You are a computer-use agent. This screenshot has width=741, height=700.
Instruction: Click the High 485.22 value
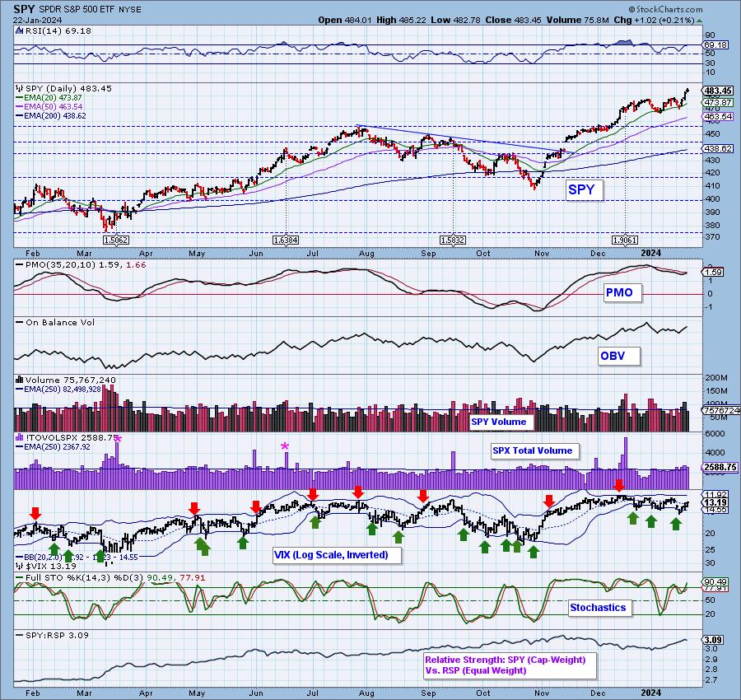point(399,21)
